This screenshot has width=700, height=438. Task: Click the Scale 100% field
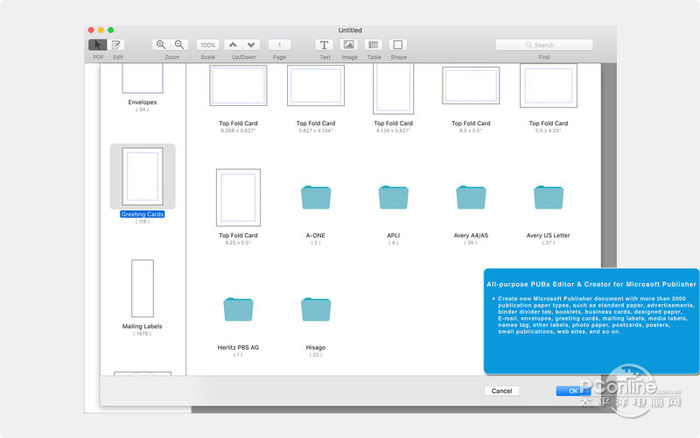(208, 45)
